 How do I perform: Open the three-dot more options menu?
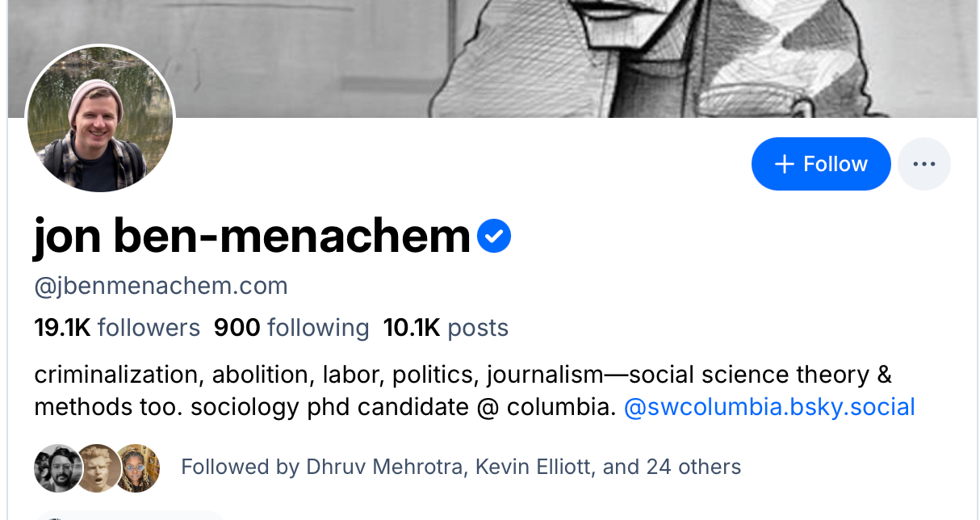(x=923, y=164)
